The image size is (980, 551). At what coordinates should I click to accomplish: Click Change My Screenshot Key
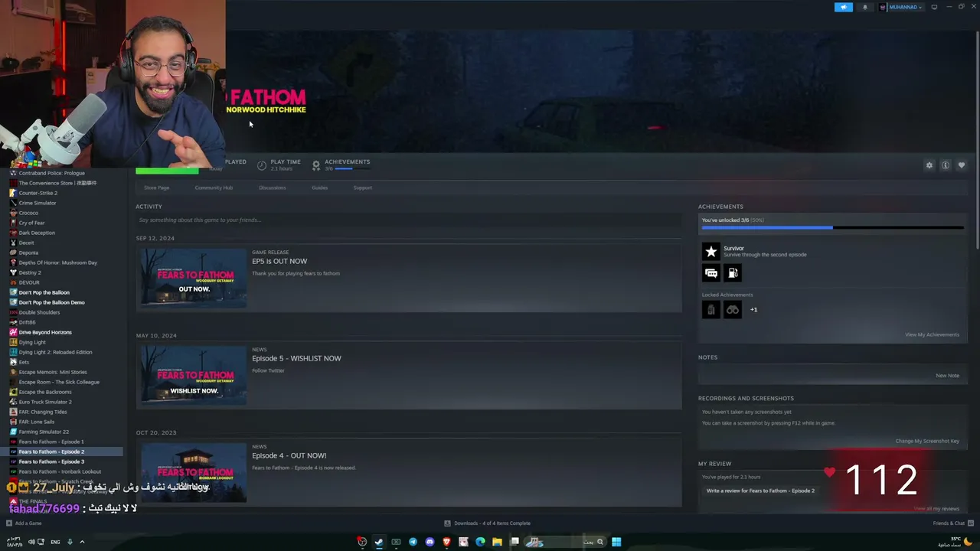[x=927, y=441]
